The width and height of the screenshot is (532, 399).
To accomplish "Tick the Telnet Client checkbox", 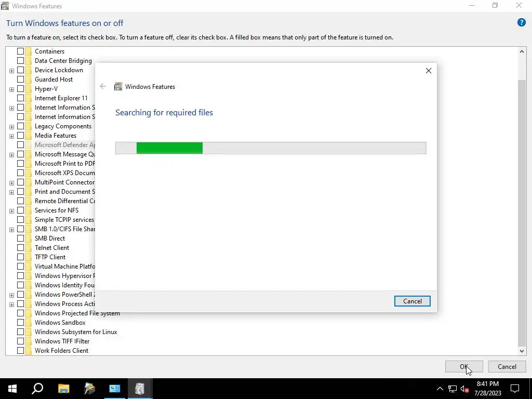I will (x=20, y=248).
